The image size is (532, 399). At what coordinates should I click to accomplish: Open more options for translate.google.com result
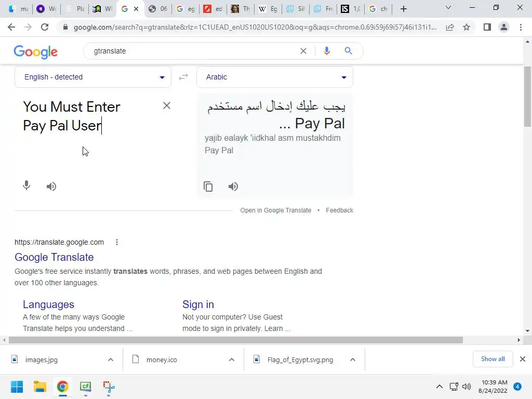117,242
